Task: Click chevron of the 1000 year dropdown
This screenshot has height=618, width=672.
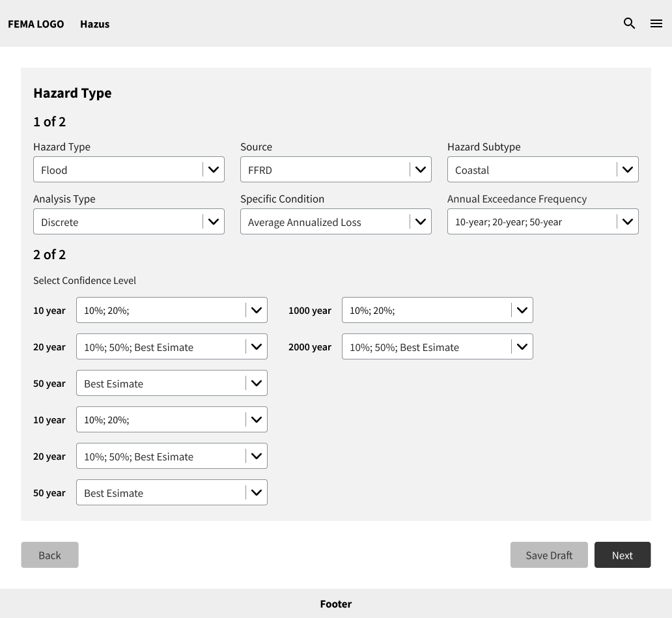Action: point(522,311)
